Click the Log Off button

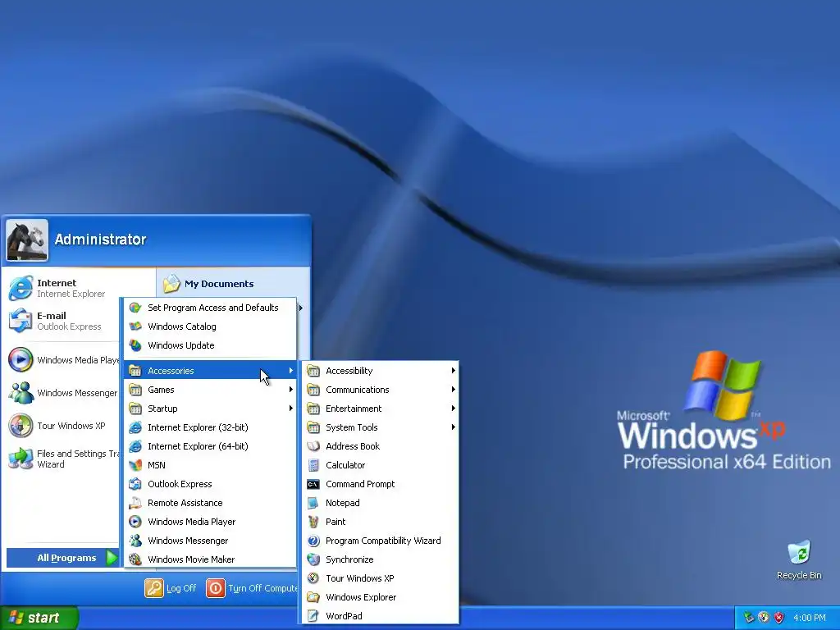171,588
